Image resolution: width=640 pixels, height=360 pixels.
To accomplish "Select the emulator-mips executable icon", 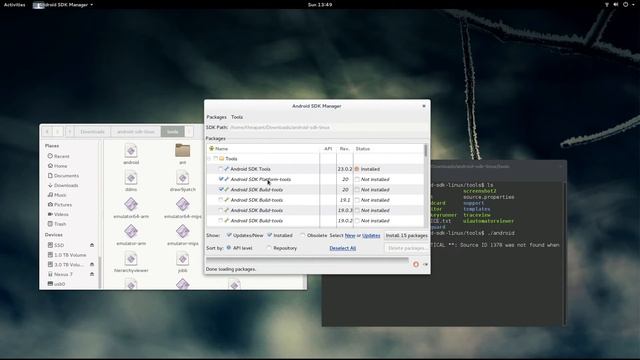I will tap(182, 231).
